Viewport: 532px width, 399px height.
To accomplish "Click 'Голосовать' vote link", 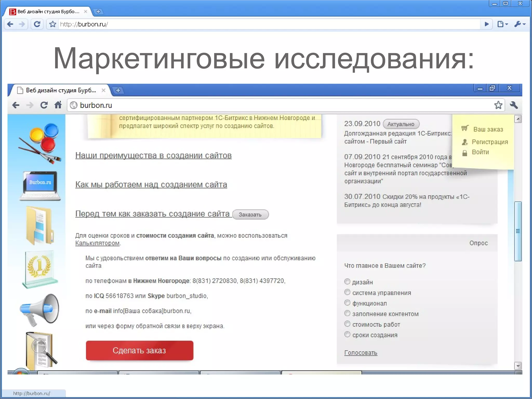I will [x=361, y=353].
